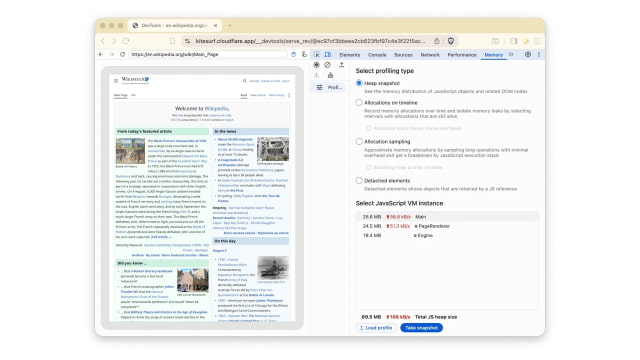Select the Allocations on timeline radio button
Viewport: 640px width, 360px height.
pyautogui.click(x=359, y=102)
